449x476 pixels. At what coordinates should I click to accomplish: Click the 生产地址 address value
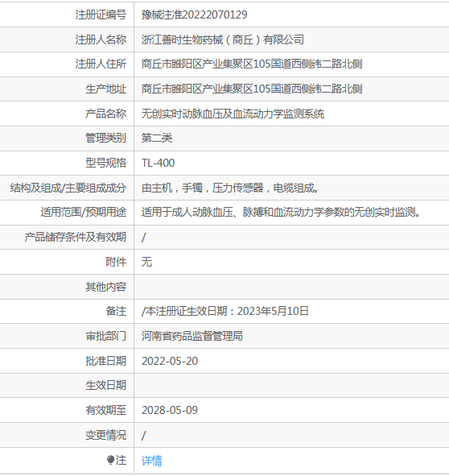(x=252, y=89)
